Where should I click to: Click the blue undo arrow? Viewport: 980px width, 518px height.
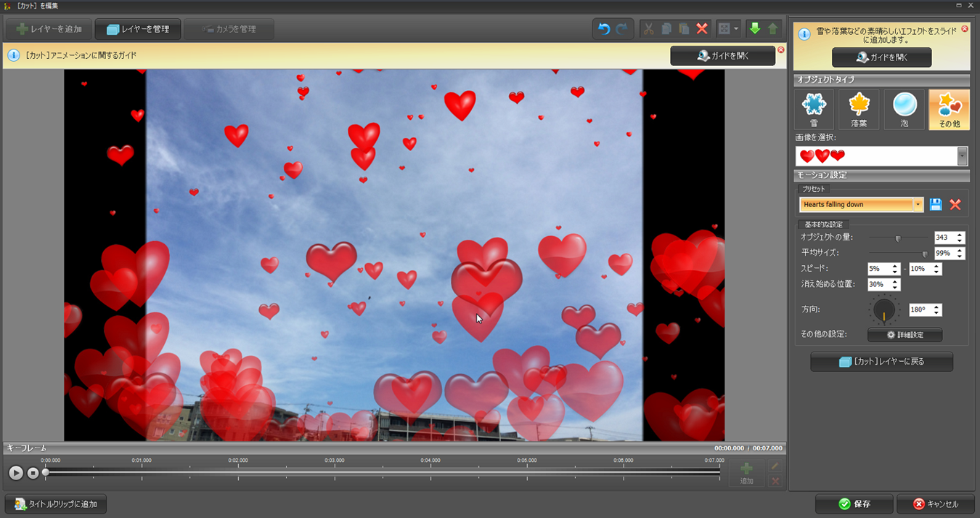pos(604,29)
